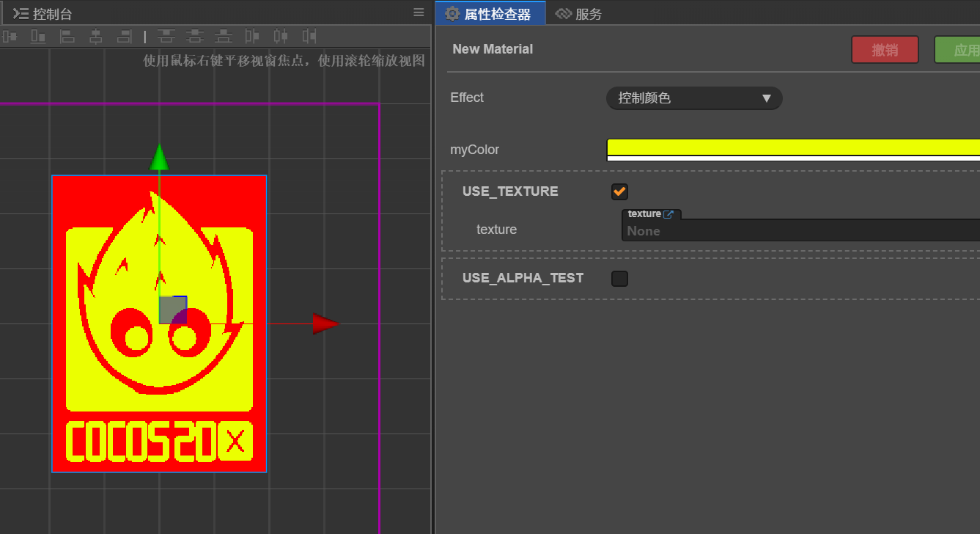
Task: Click the align right edges icon
Action: point(125,36)
